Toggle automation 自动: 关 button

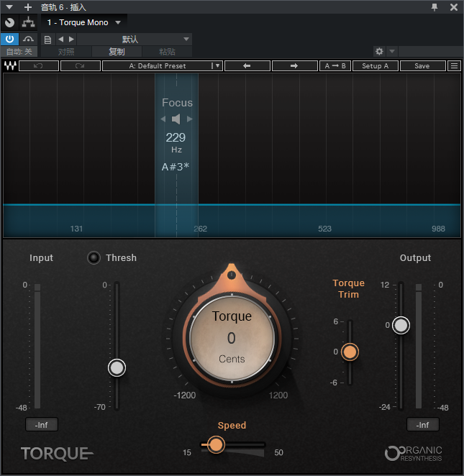point(19,52)
